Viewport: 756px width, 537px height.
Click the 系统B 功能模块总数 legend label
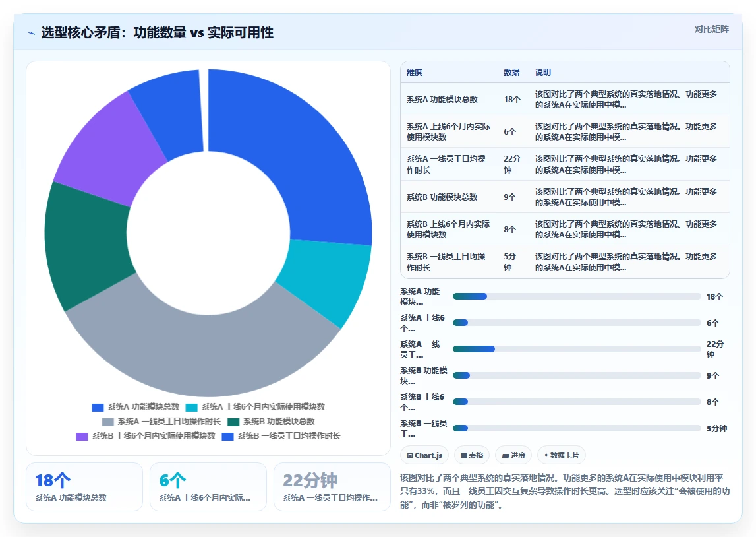(279, 422)
